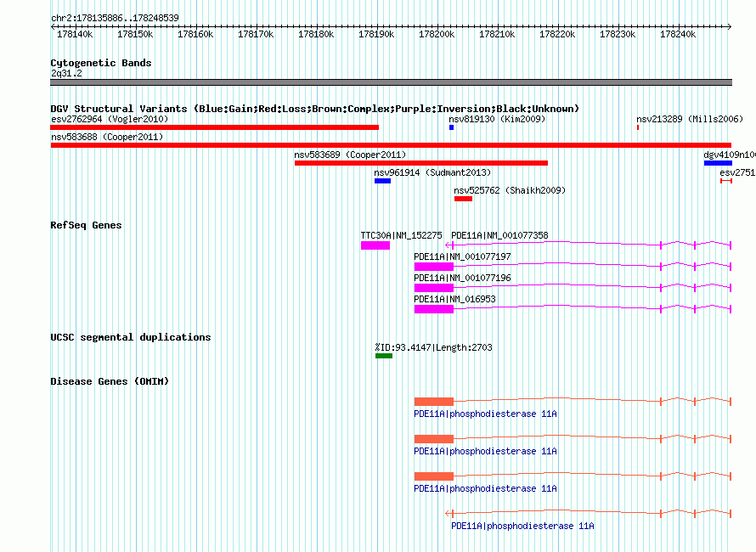This screenshot has height=552, width=756.
Task: Open the esv2762964 (Vogler2010) variant label
Action: (110, 119)
